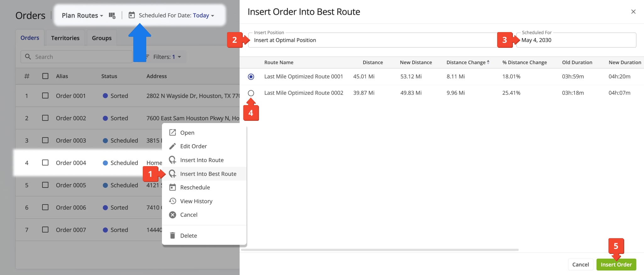Click the pencil icon for Edit Order
The height and width of the screenshot is (275, 644).
[172, 146]
